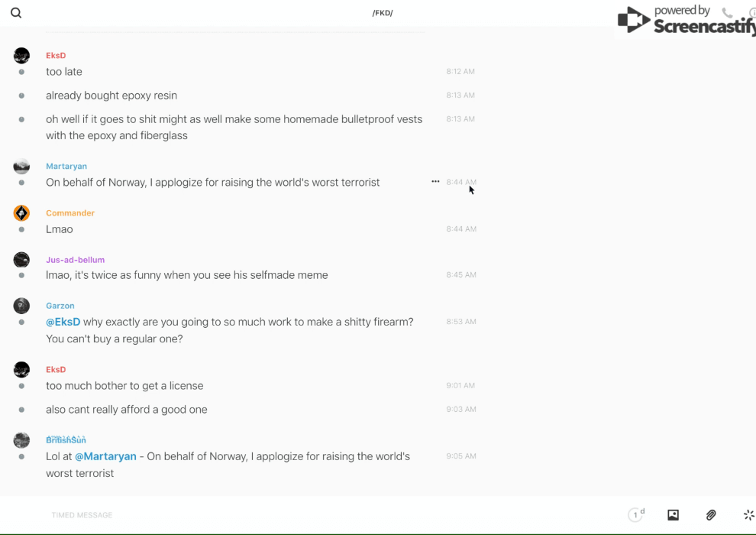Attach a file with paperclip icon
The width and height of the screenshot is (756, 535).
coord(711,515)
